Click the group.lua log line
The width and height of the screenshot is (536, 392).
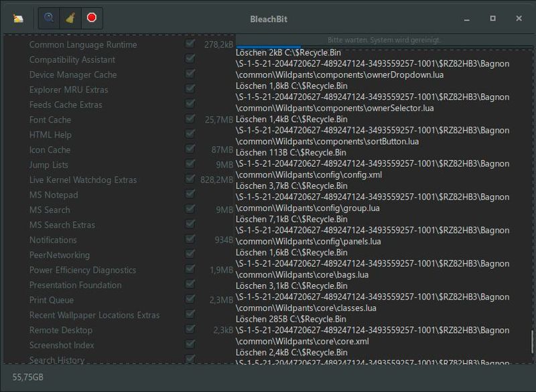pos(308,208)
